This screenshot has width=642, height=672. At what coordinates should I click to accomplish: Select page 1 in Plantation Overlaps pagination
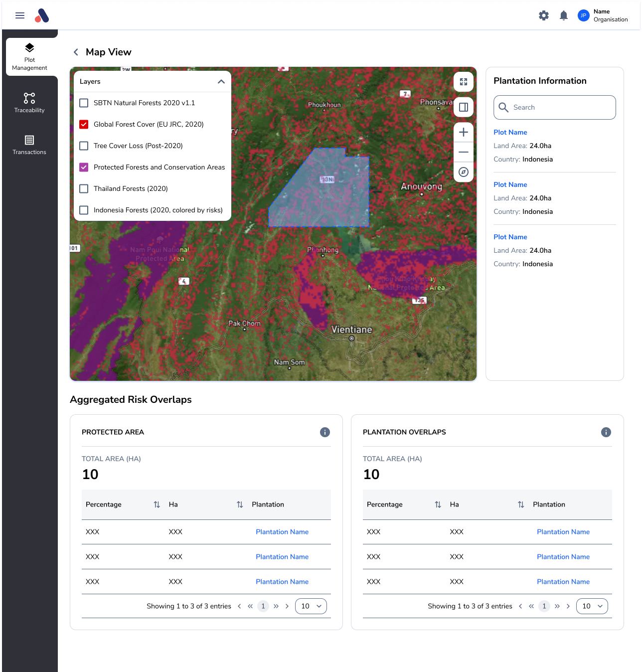544,606
